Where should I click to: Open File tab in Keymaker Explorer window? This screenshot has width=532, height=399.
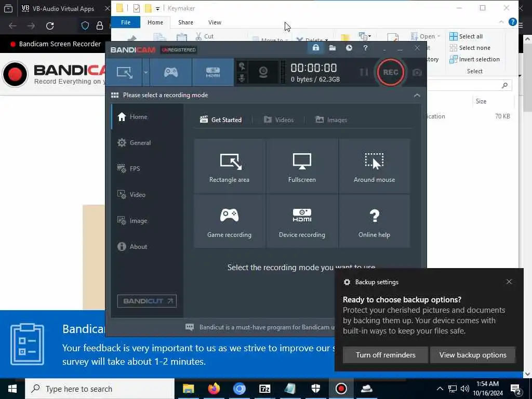point(126,22)
